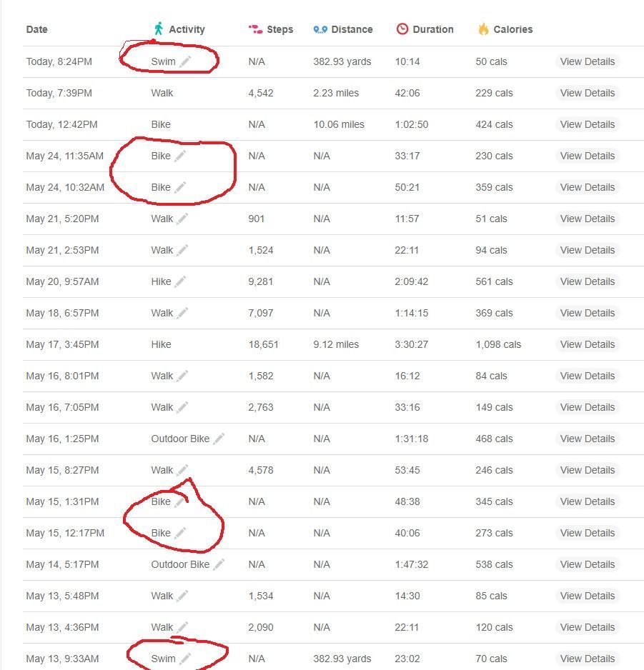Edit the May 18 6:57PM Walk entry
This screenshot has width=644, height=670.
[x=182, y=313]
